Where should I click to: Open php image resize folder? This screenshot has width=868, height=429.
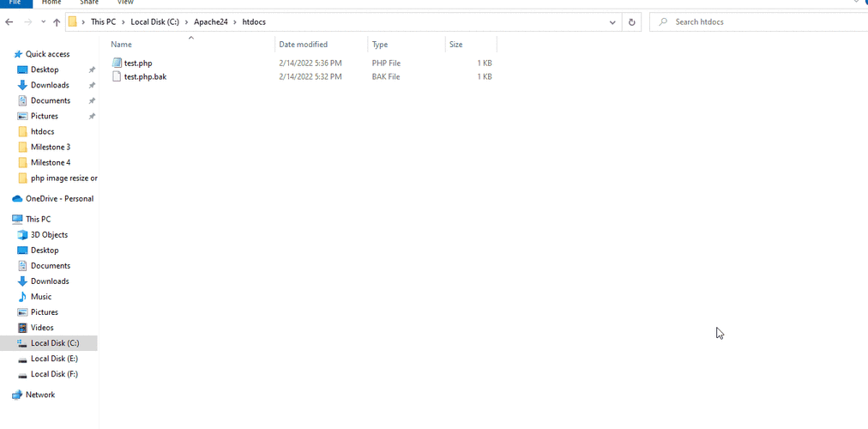63,178
